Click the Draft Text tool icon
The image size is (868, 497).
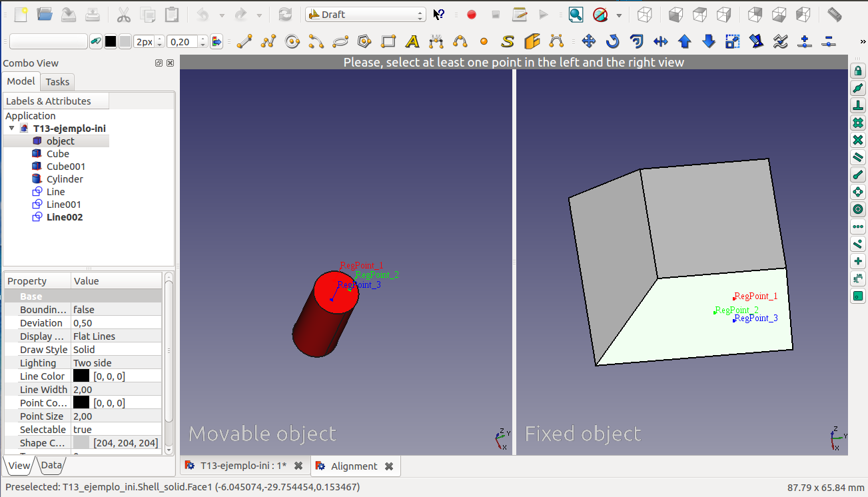point(412,41)
